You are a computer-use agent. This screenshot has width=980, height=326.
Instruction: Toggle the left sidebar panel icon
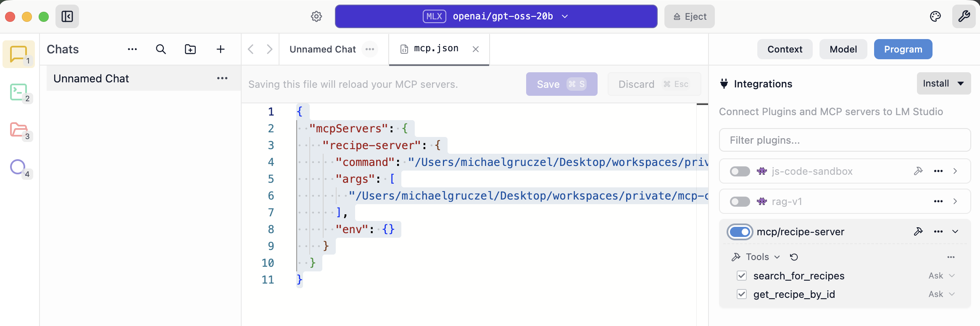pos(67,16)
